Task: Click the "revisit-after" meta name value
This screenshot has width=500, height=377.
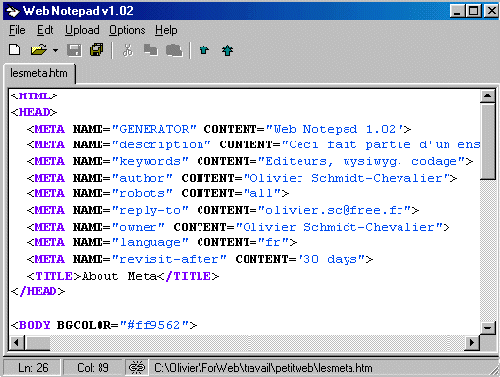Action: (169, 259)
